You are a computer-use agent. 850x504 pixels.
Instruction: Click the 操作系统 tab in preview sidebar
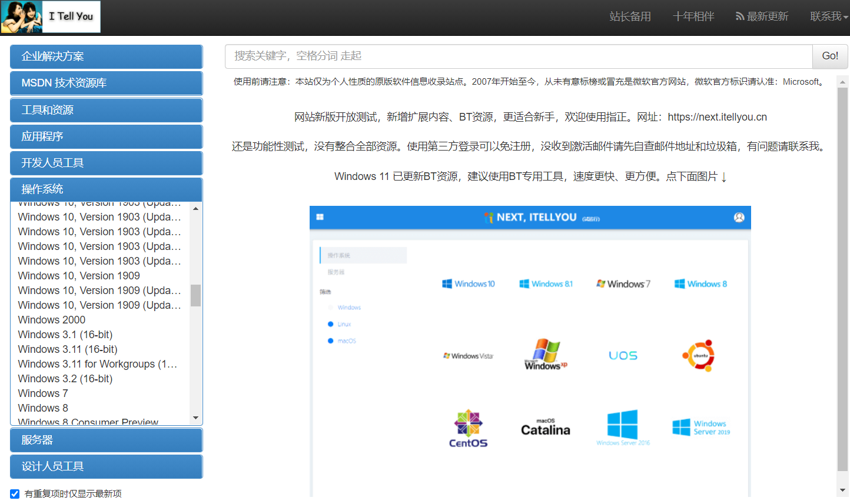(x=363, y=255)
